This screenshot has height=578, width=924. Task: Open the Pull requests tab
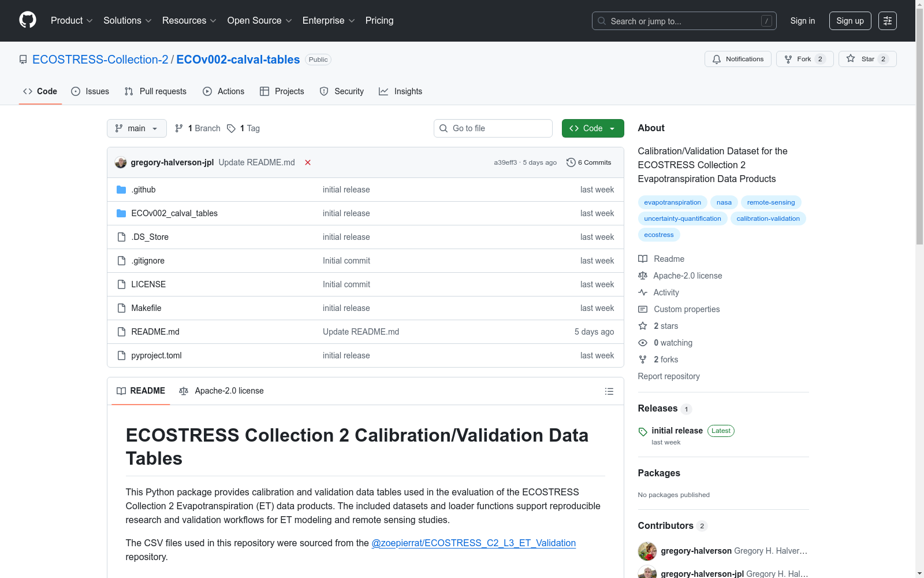155,91
